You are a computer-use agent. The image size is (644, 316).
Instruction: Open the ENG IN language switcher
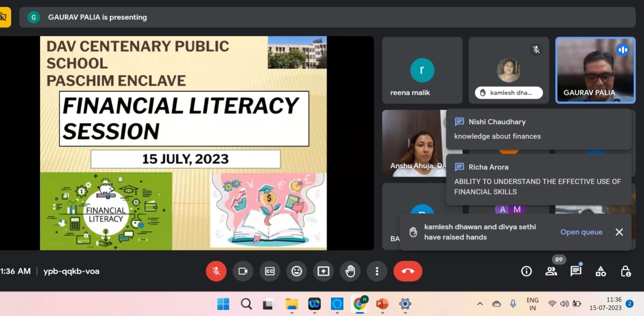pos(533,304)
